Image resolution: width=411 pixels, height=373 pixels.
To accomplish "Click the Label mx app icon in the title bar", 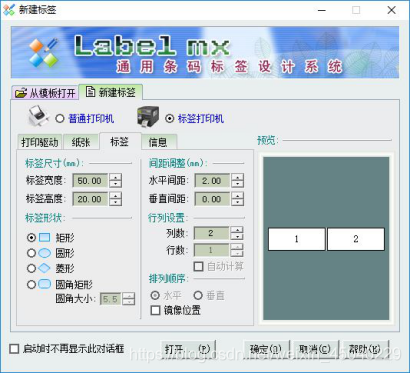I will click(x=9, y=10).
